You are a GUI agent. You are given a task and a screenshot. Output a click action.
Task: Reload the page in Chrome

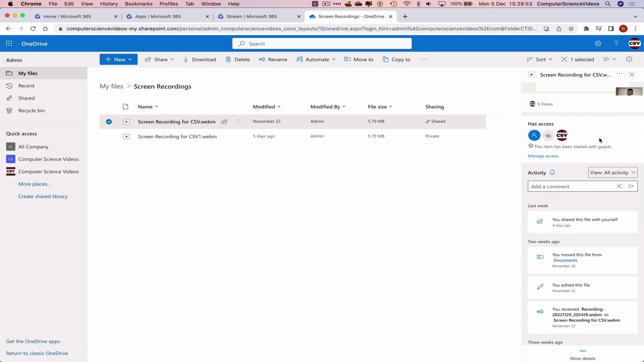pos(33,29)
